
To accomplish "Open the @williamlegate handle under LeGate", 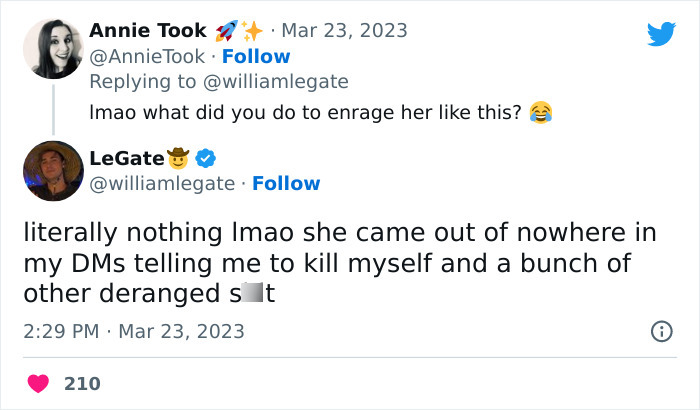I will pyautogui.click(x=162, y=183).
